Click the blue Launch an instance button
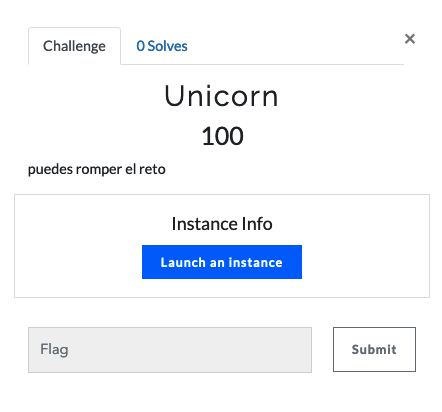 222,262
